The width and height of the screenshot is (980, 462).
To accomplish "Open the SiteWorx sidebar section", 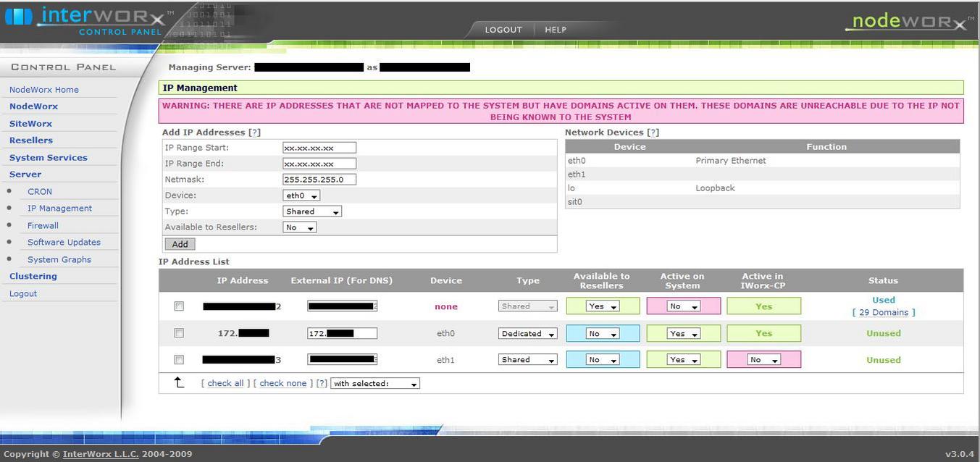I will point(30,124).
